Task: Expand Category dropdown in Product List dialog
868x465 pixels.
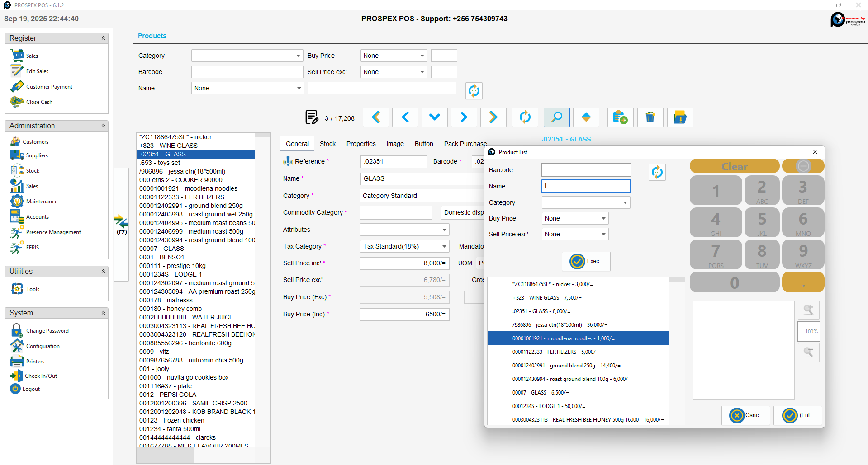Action: 625,202
